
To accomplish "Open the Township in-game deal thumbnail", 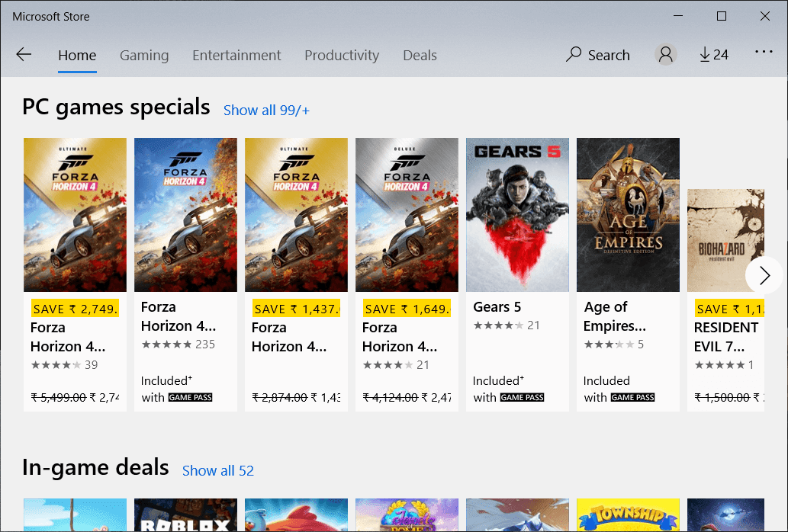I will point(628,515).
